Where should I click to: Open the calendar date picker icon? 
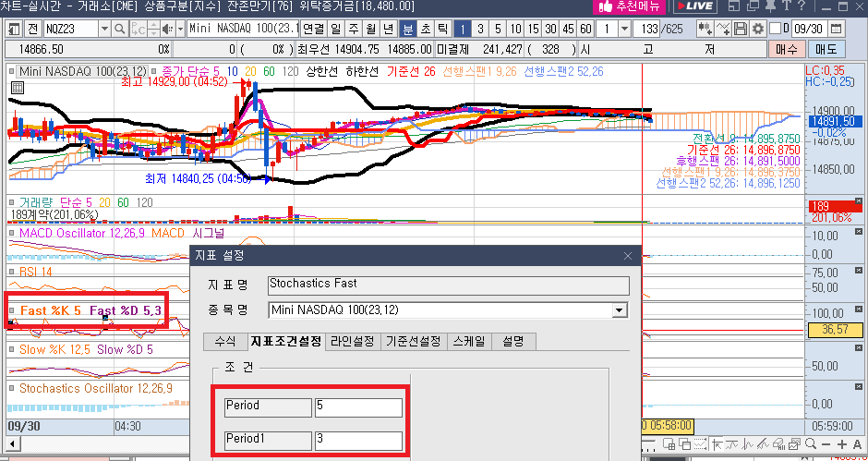[x=837, y=29]
